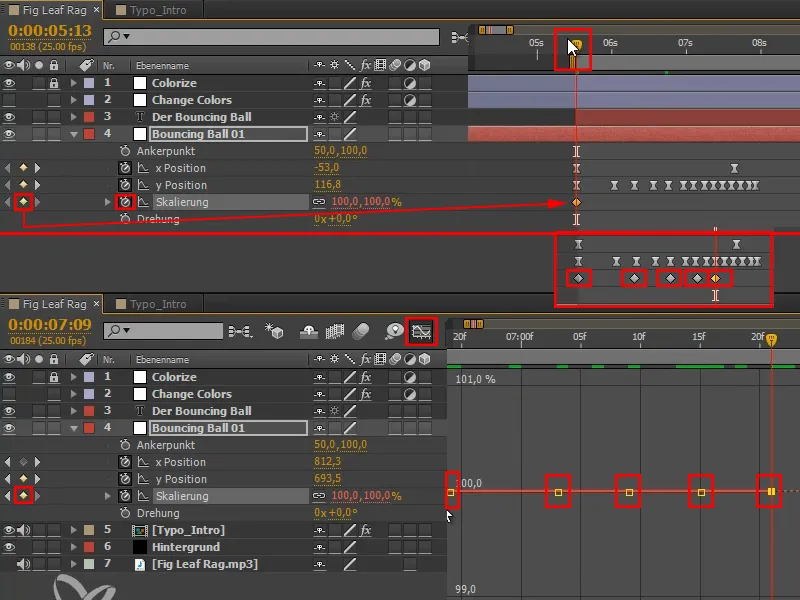Mute audio of the [Typo_Intro] layer
Image resolution: width=800 pixels, height=600 pixels.
(23, 530)
